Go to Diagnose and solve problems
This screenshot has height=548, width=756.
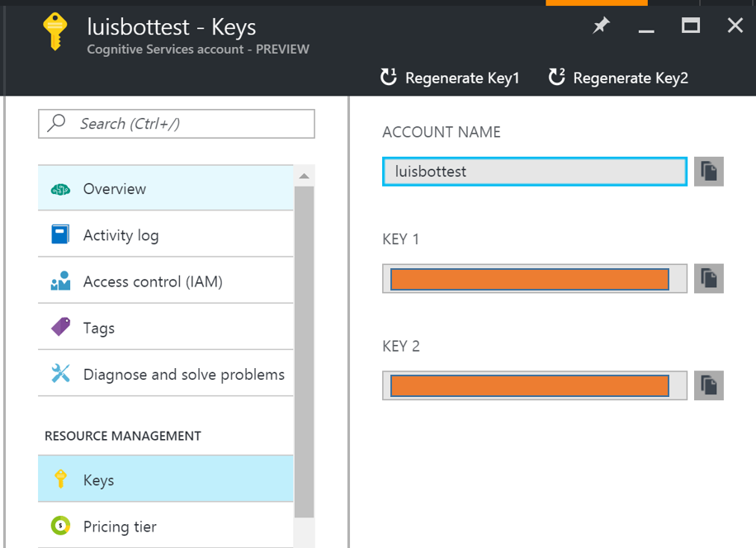pos(183,374)
